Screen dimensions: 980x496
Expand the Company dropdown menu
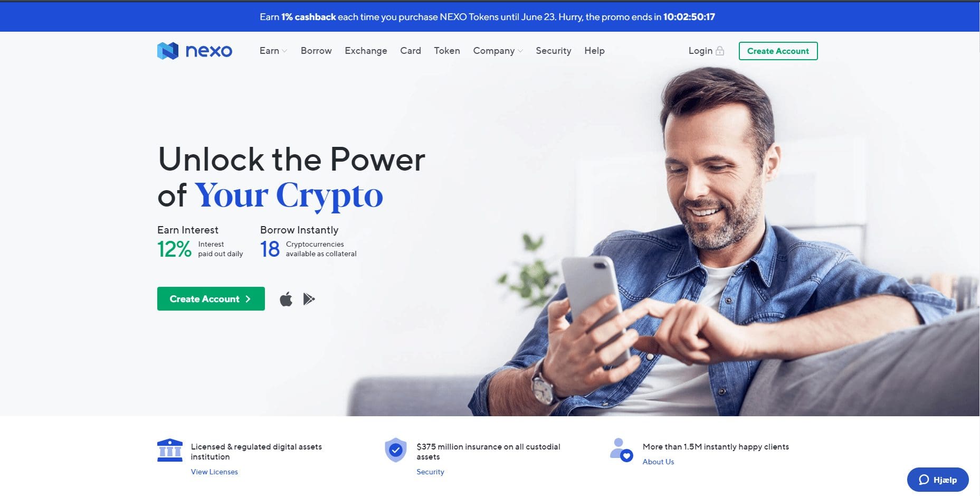498,51
